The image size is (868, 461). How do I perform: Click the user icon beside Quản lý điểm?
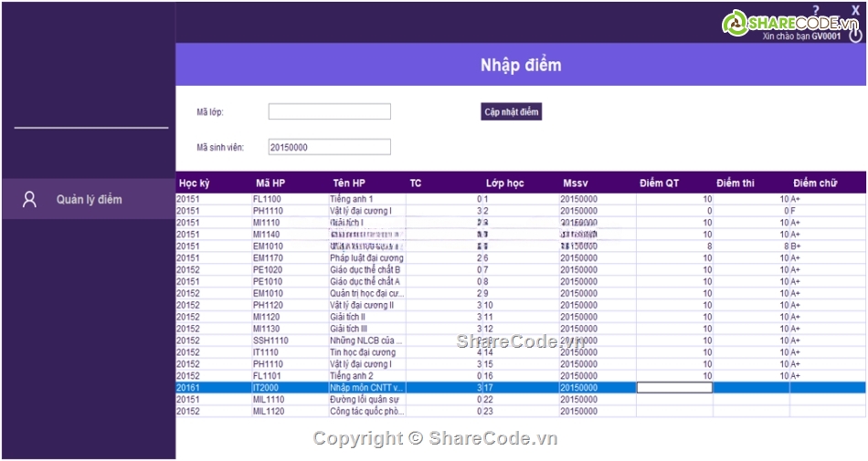click(29, 200)
